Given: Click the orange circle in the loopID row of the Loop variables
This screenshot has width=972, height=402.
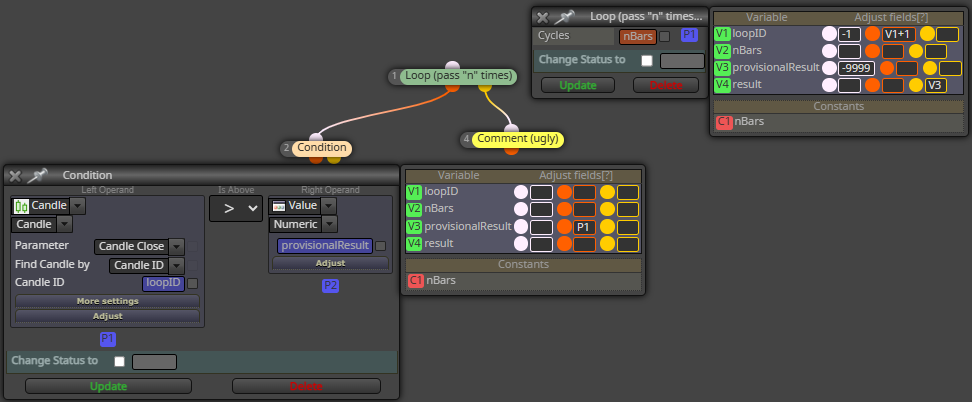Looking at the screenshot, I should pyautogui.click(x=872, y=34).
